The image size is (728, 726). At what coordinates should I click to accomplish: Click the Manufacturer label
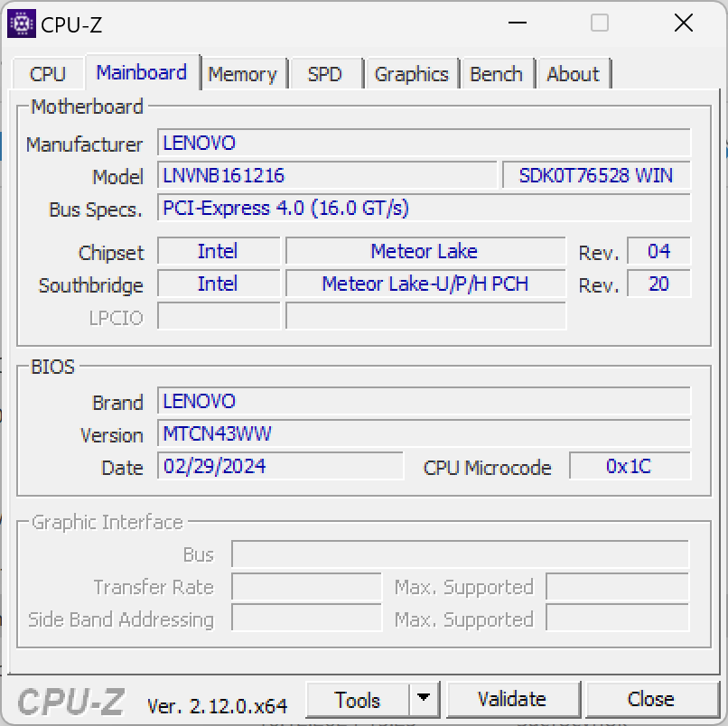tap(84, 144)
